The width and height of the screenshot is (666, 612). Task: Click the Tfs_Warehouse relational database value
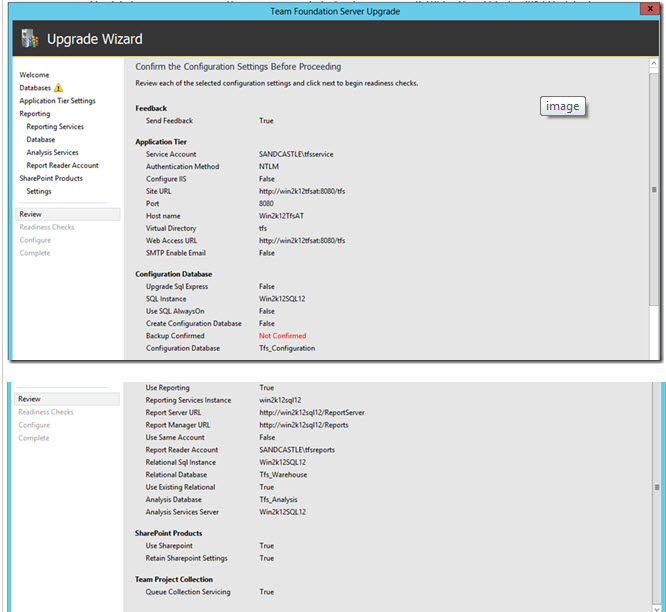coord(283,475)
